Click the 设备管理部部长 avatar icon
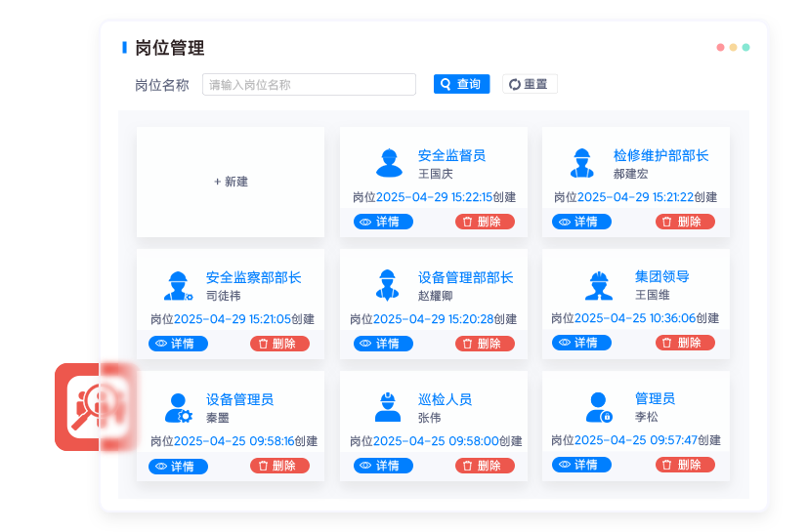The height and width of the screenshot is (532, 808). 387,285
